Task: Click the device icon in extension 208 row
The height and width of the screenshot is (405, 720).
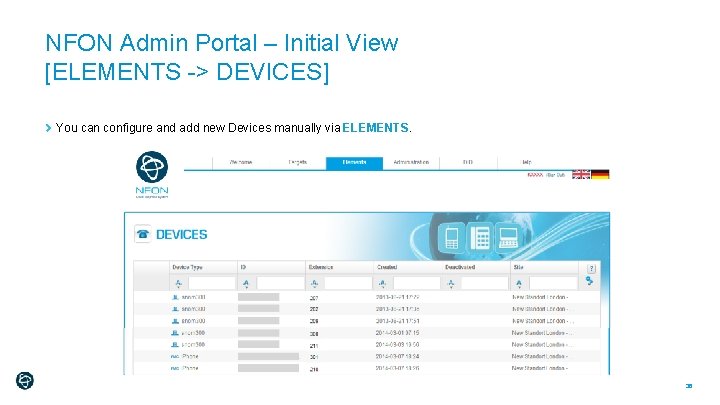Action: [x=175, y=333]
